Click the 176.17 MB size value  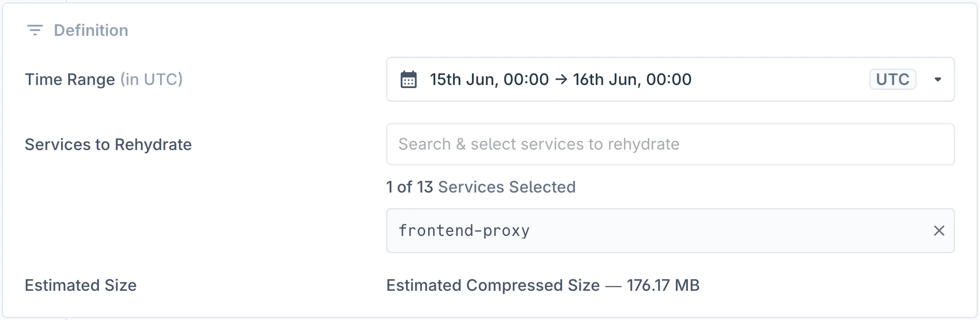tap(663, 285)
